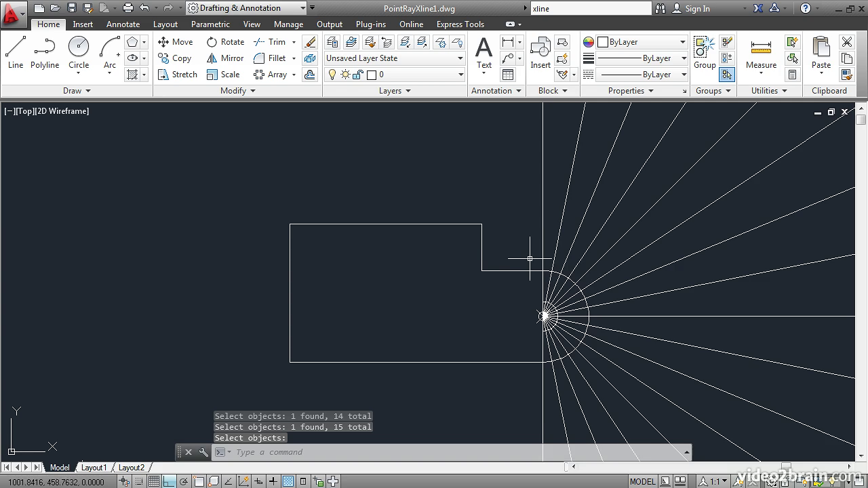Select the Arc tool

(x=109, y=53)
